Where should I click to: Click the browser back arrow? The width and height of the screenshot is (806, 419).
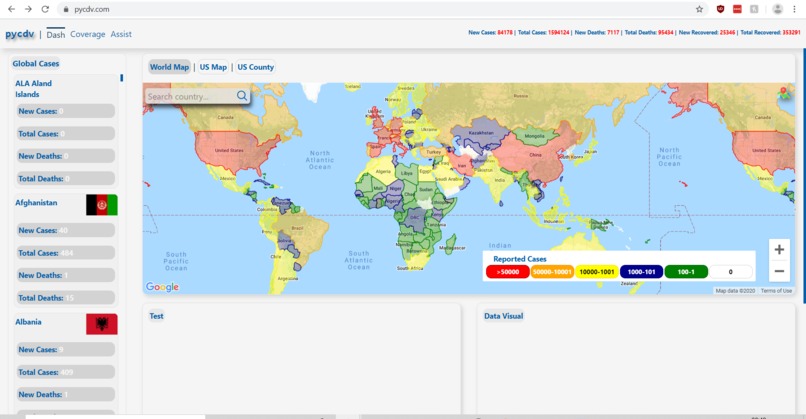pos(11,9)
